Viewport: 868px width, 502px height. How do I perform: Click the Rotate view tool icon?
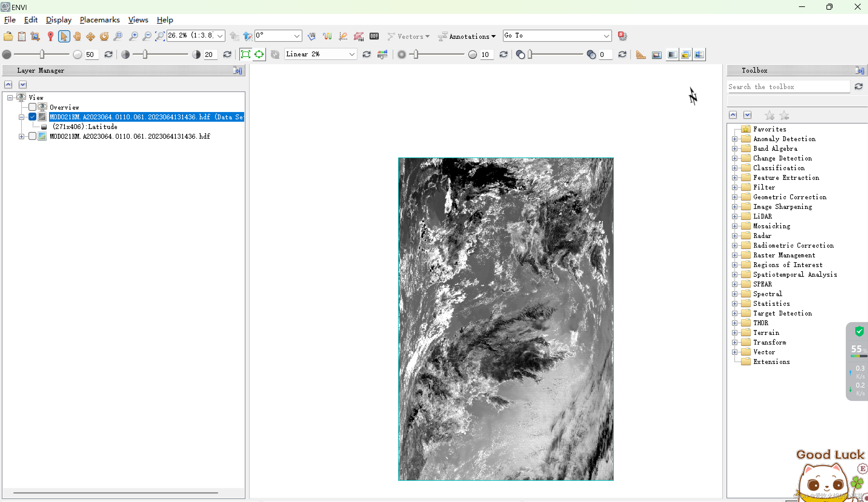click(104, 36)
